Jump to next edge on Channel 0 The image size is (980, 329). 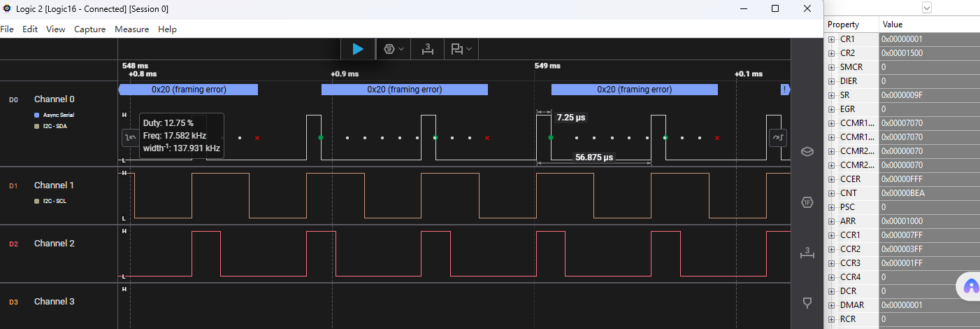coord(777,138)
